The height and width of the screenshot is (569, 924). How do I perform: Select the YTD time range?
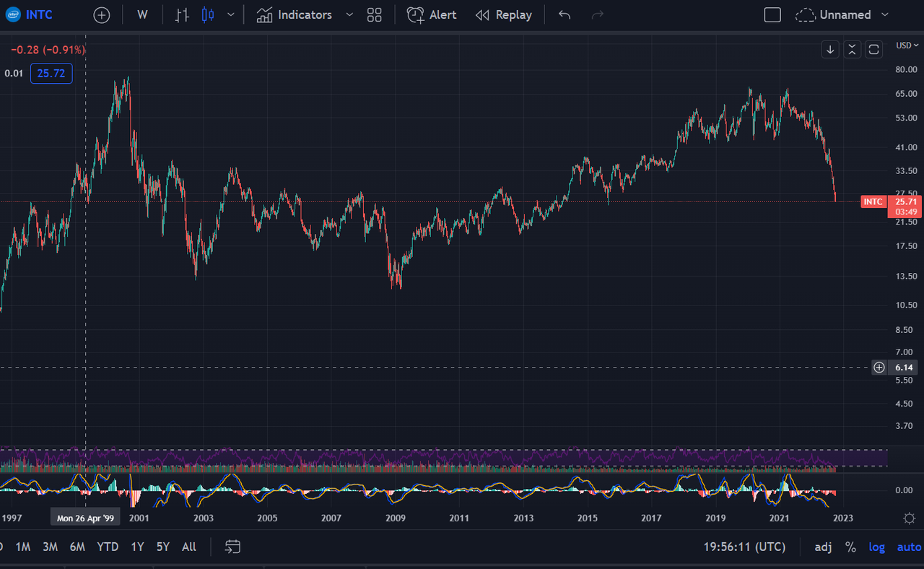108,547
